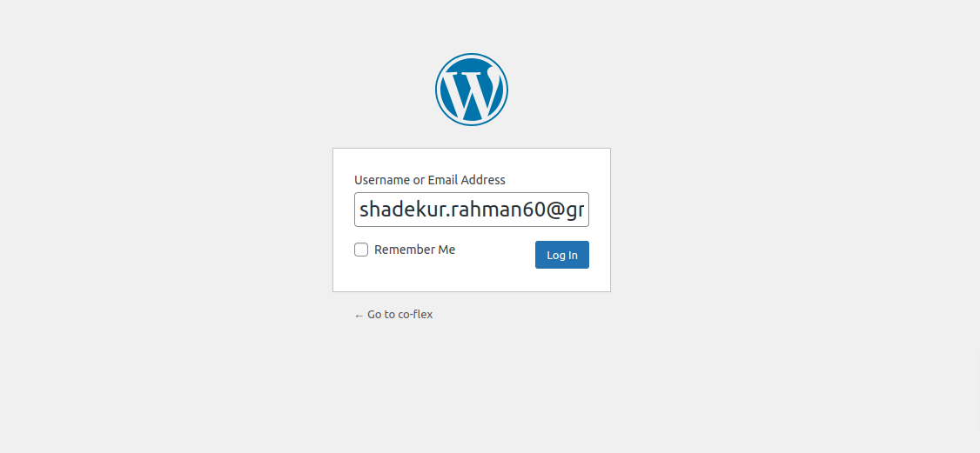Tick the Remember Me checkbox
This screenshot has width=980, height=453.
[361, 250]
